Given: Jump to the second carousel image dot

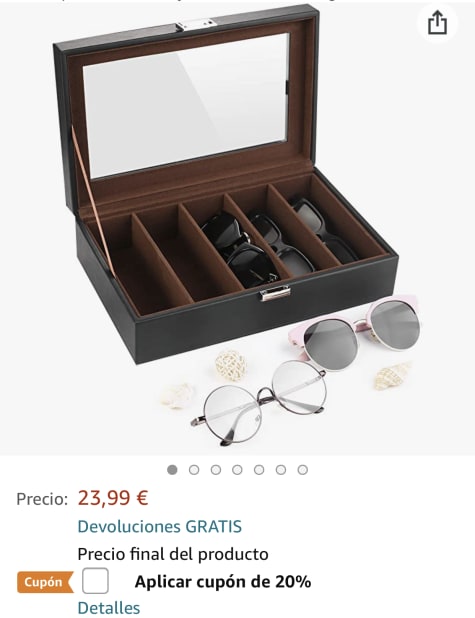Looking at the screenshot, I should coord(194,469).
